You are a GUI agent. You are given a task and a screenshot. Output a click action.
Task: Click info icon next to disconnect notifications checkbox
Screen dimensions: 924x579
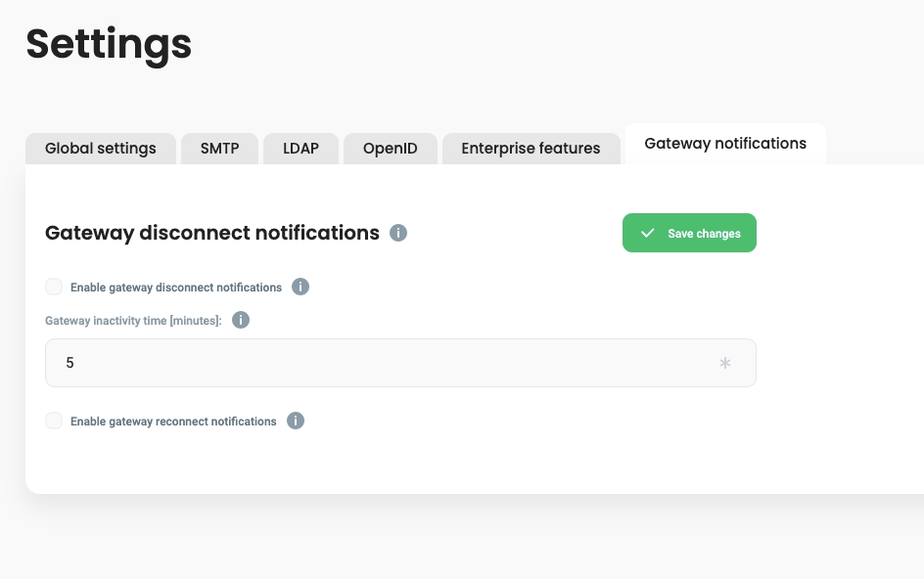pos(300,287)
